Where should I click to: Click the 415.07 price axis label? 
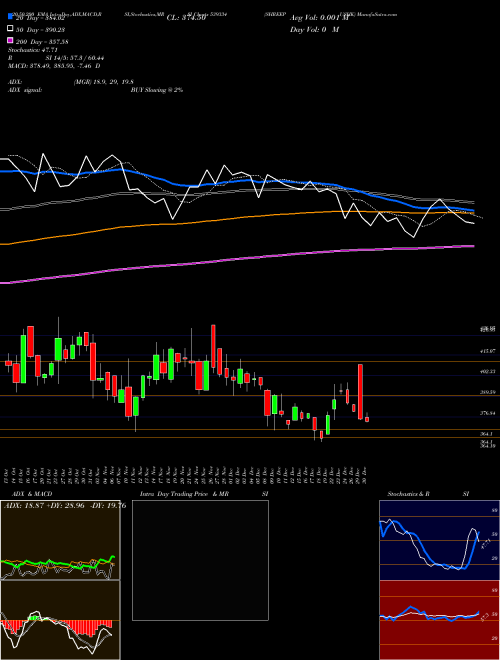point(488,351)
